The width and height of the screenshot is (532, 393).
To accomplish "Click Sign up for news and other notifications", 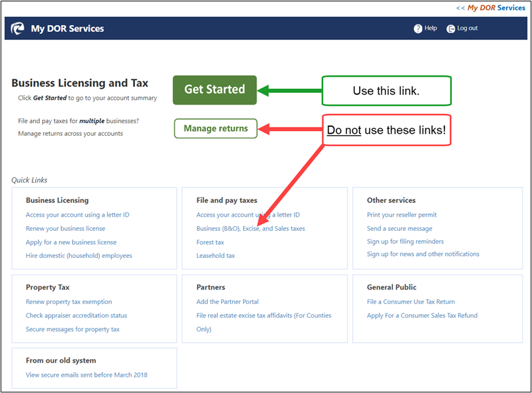I will (423, 254).
